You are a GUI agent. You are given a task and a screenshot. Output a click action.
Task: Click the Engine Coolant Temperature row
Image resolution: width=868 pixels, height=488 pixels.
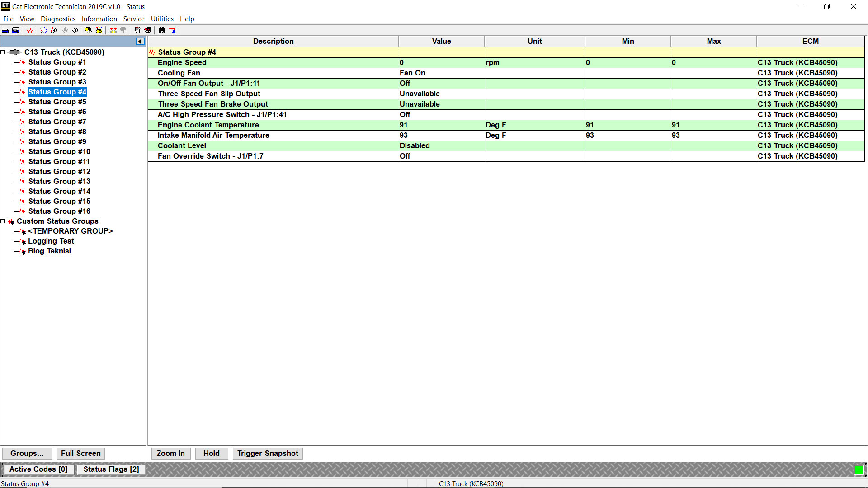coord(208,125)
